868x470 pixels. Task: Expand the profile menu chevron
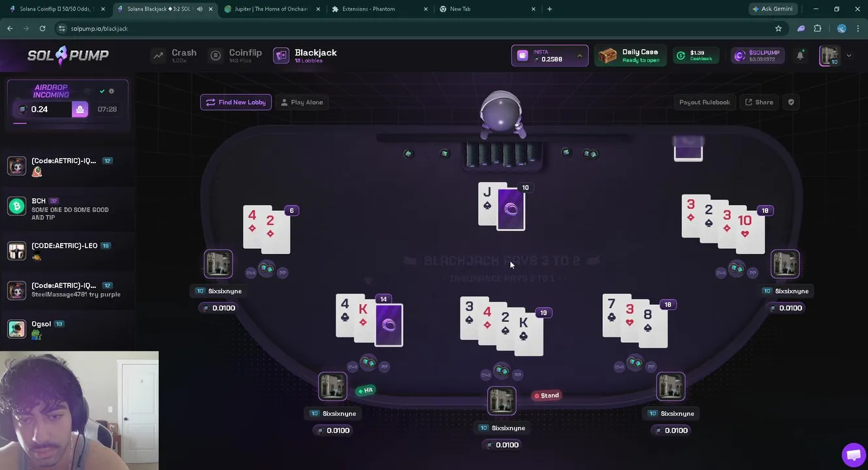coord(849,56)
